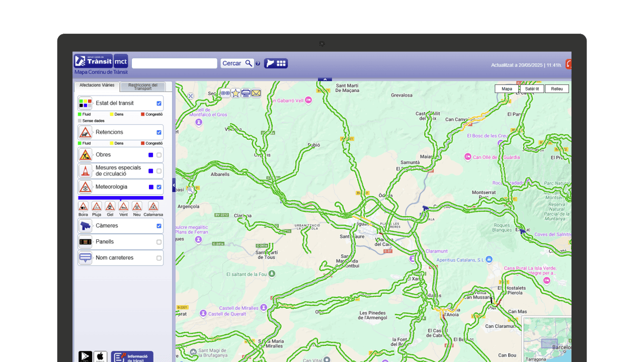644x362 pixels.
Task: Click the Retencions warning sign icon
Action: click(x=86, y=132)
